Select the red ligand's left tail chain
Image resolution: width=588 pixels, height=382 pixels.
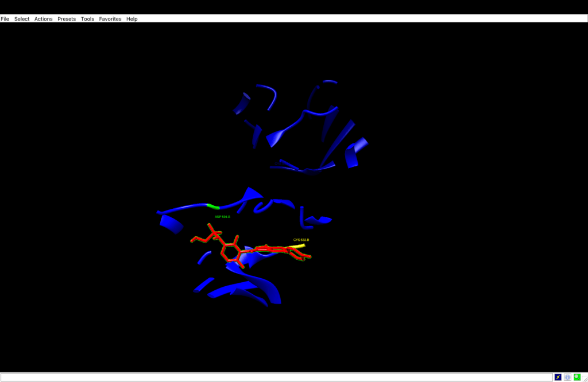(201, 237)
